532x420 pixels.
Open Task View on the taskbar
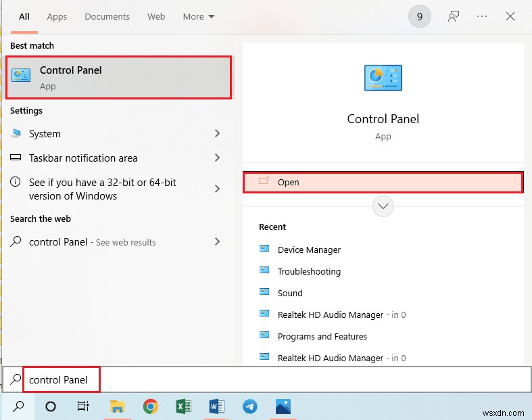tap(83, 406)
